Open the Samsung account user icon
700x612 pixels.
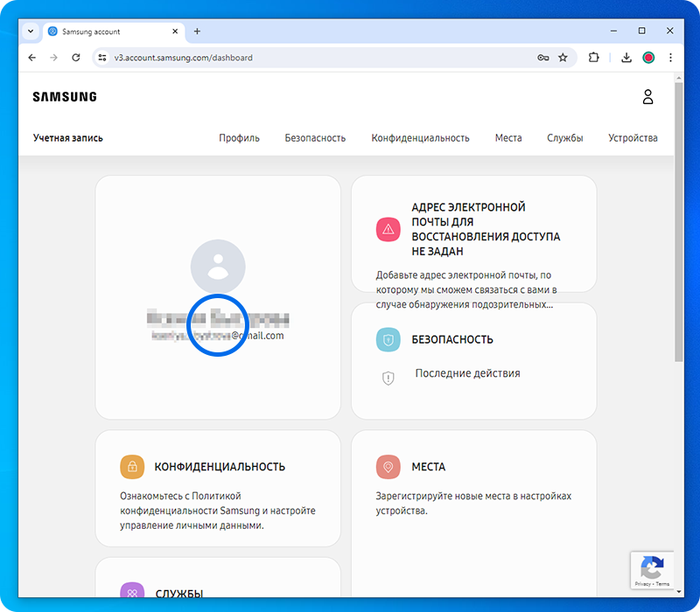647,96
